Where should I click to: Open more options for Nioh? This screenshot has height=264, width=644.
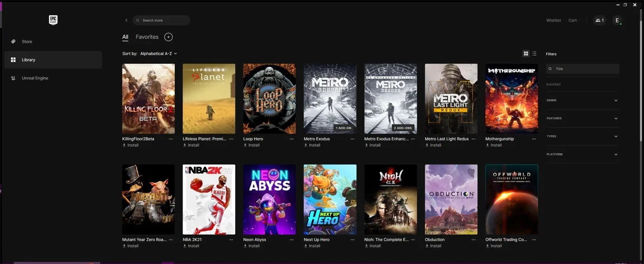tap(413, 240)
